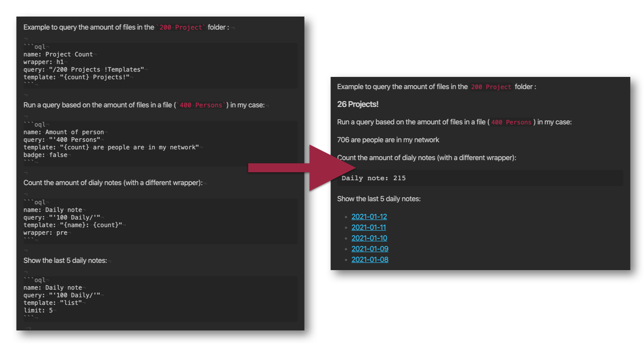Click 'wrapper: h1' line in editor
This screenshot has height=347, width=644.
43,62
